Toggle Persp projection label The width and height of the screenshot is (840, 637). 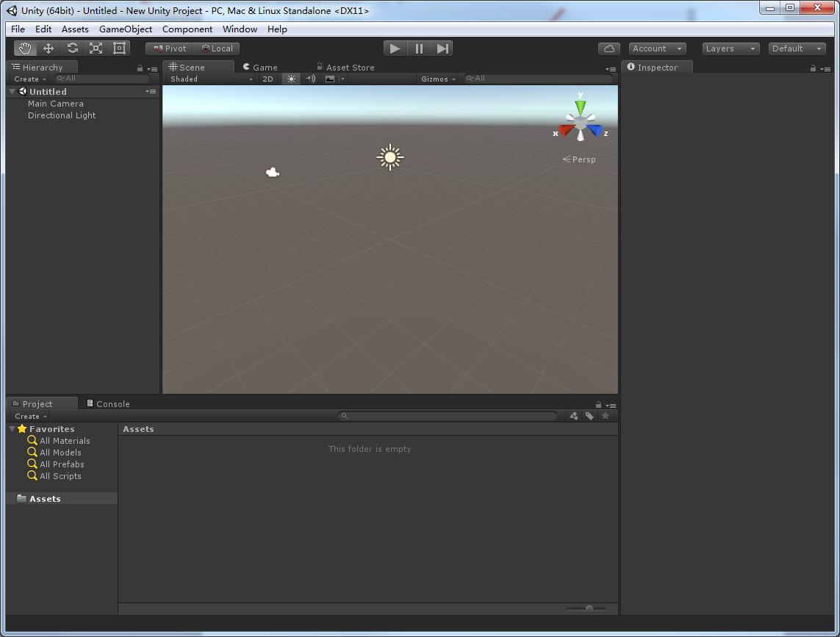[x=579, y=159]
